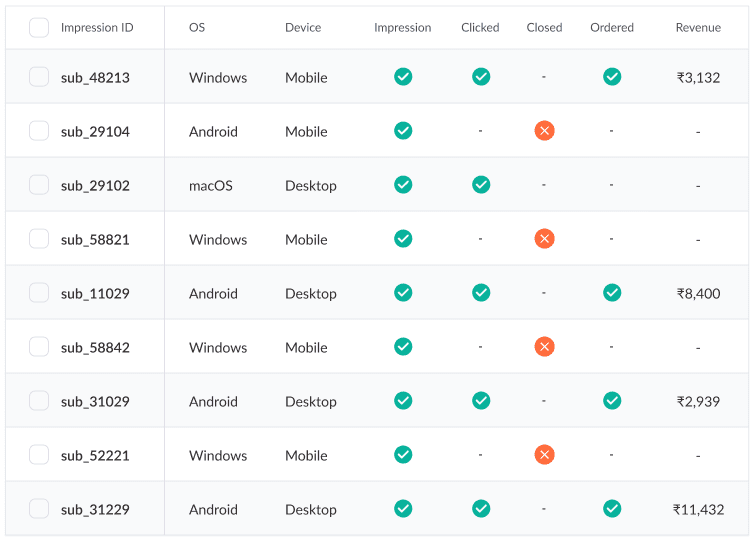Click the Closed red X for sub_58842

(x=544, y=347)
